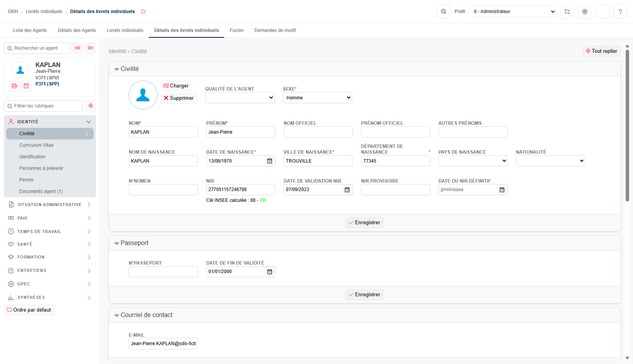Click Enregistrer in the Civilité section
Screen dimensions: 633x364
pyautogui.click(x=364, y=223)
